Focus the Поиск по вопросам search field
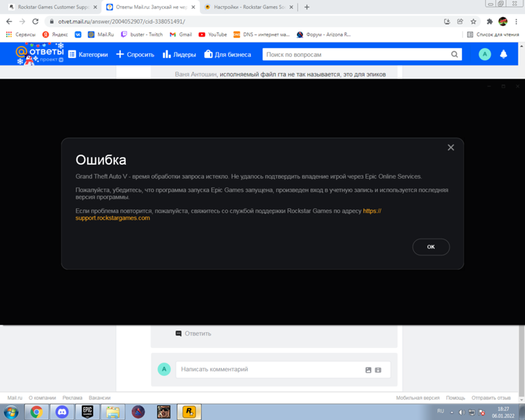525x420 pixels. pos(354,54)
